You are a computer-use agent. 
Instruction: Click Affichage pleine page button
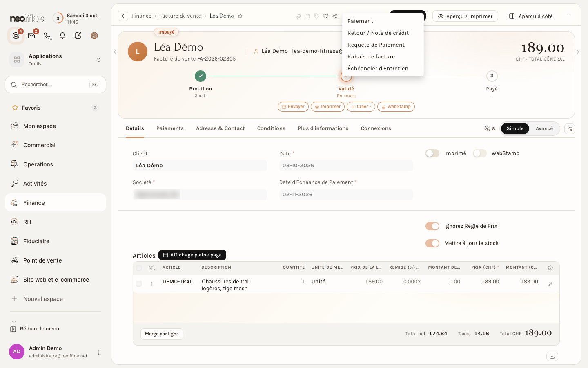(192, 255)
